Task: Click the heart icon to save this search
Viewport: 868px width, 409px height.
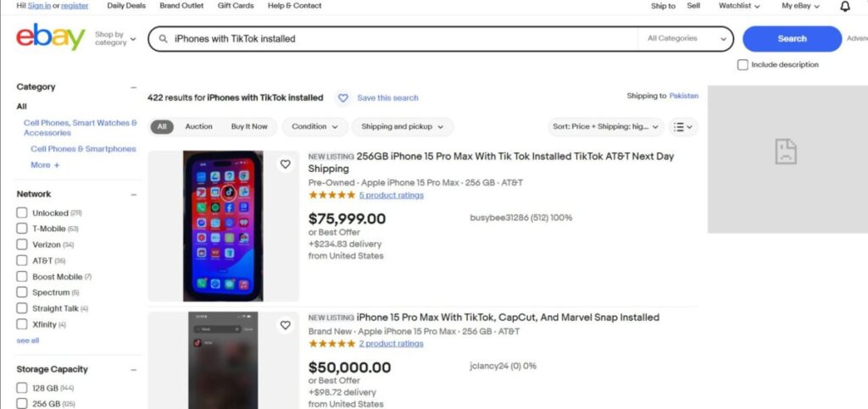Action: (343, 98)
